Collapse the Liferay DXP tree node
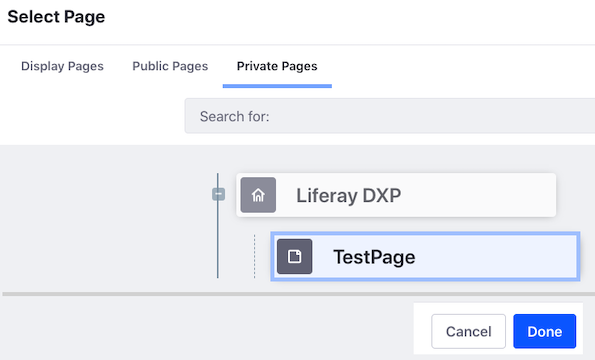This screenshot has width=595, height=360. (218, 194)
